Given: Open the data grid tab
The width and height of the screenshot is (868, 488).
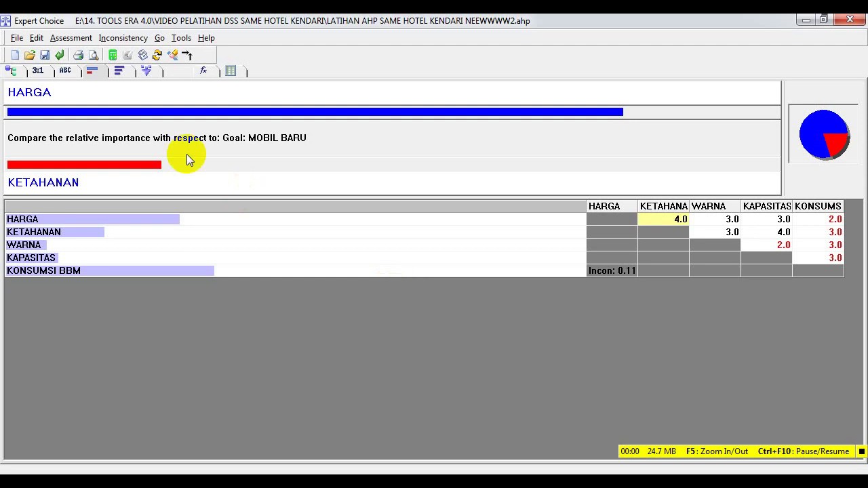Looking at the screenshot, I should click(x=231, y=70).
